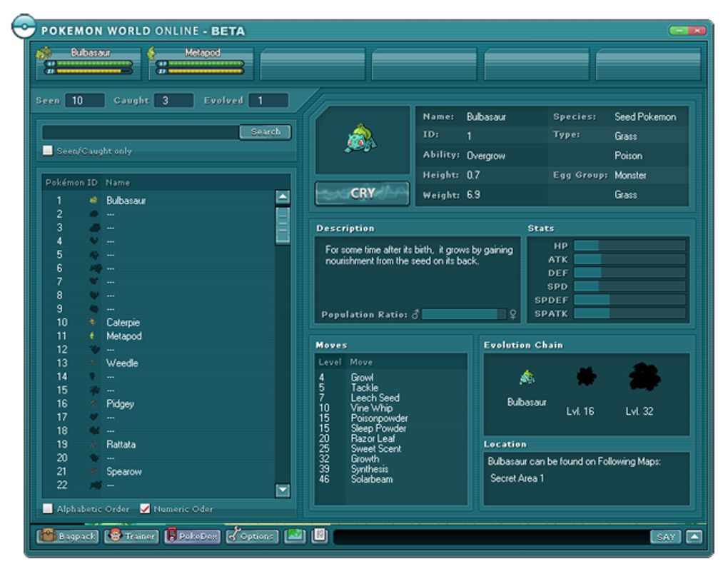728x574 pixels.
Task: Click the SPATK stat bar
Action: [x=630, y=313]
